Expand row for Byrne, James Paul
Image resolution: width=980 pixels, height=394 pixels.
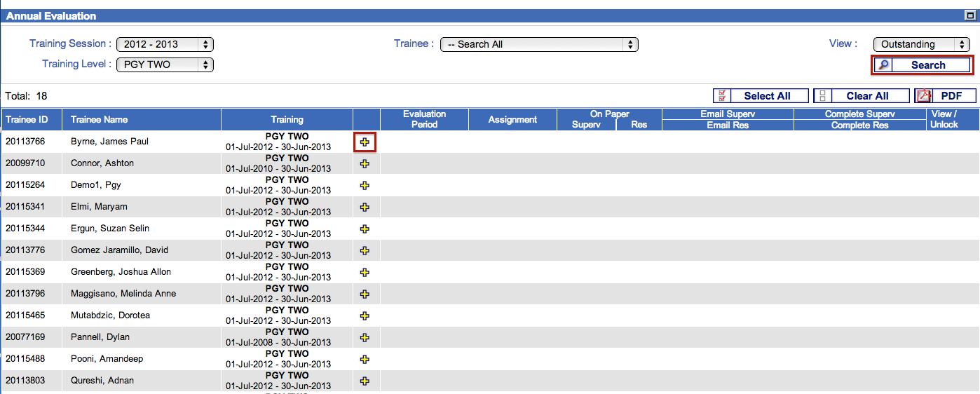pyautogui.click(x=365, y=142)
